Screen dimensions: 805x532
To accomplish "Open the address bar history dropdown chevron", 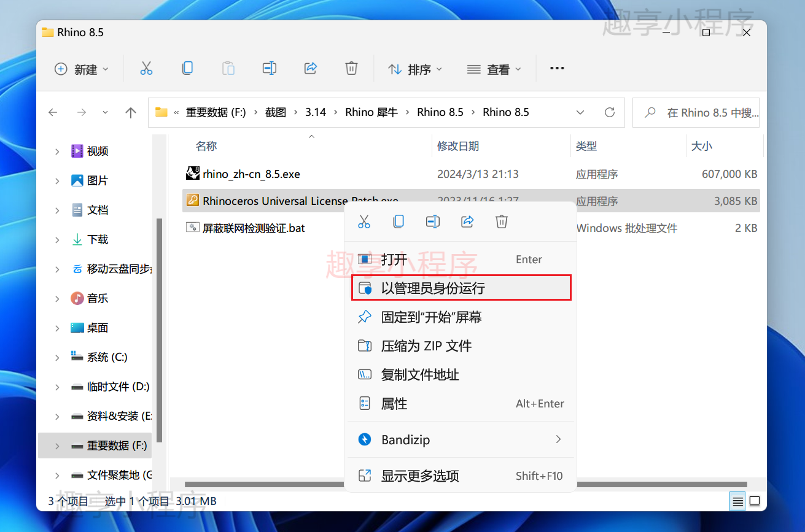I will point(580,112).
